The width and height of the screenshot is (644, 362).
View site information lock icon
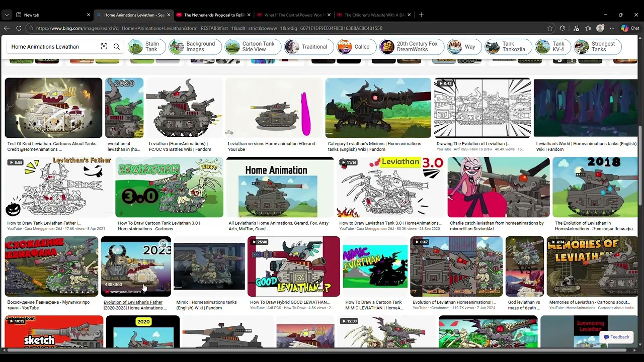pyautogui.click(x=31, y=28)
